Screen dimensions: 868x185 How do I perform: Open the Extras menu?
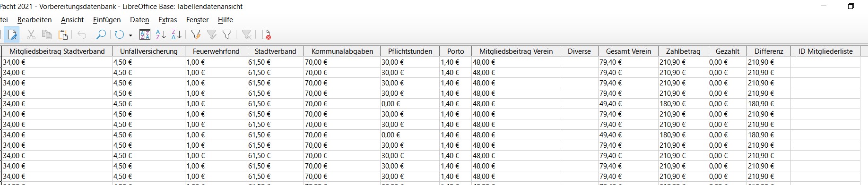167,20
